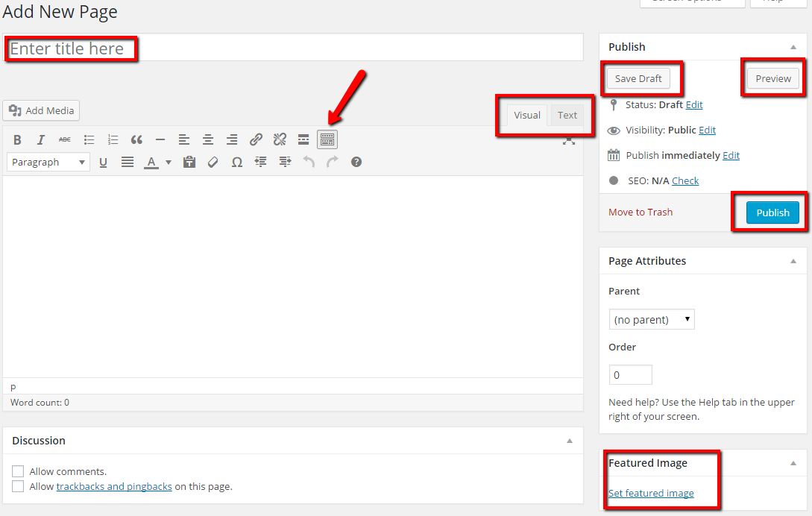Edit the Visibility Public setting
812x516 pixels.
pos(707,130)
